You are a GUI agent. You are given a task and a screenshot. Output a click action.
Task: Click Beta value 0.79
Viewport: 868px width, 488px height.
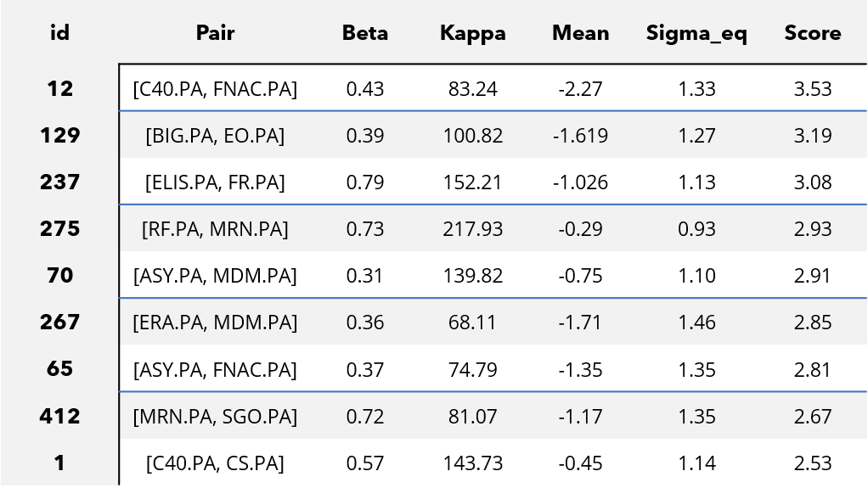[x=365, y=182]
